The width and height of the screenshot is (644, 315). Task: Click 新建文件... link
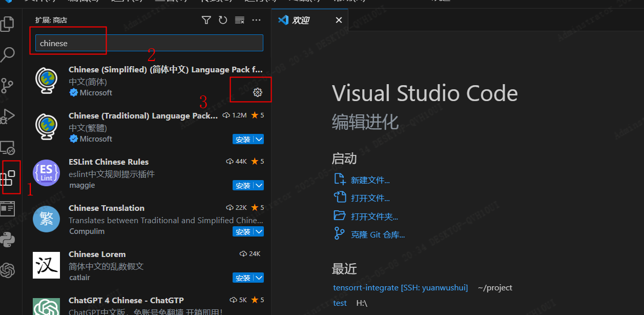[370, 180]
